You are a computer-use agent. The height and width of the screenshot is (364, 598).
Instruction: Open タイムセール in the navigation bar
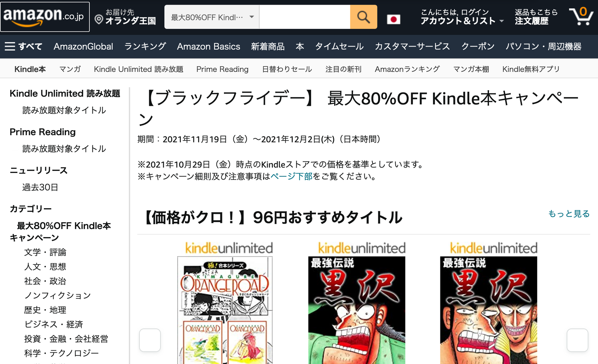pyautogui.click(x=339, y=47)
